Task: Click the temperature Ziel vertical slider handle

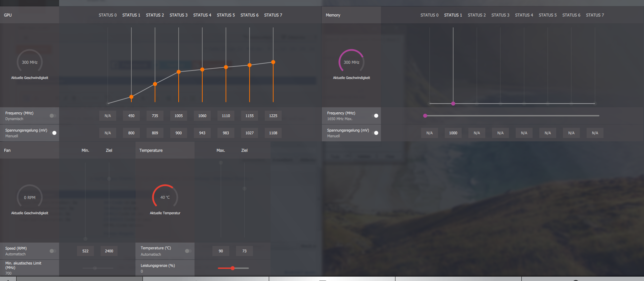Action: [x=244, y=189]
